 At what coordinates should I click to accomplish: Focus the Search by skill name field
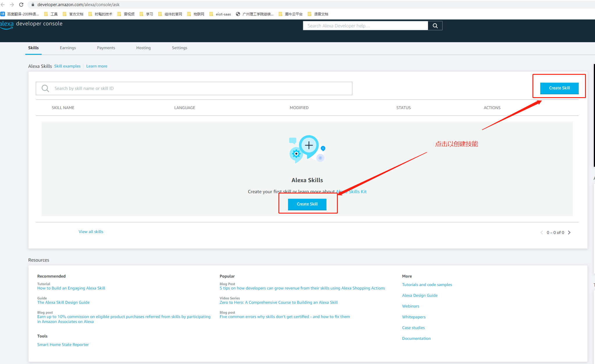[194, 88]
